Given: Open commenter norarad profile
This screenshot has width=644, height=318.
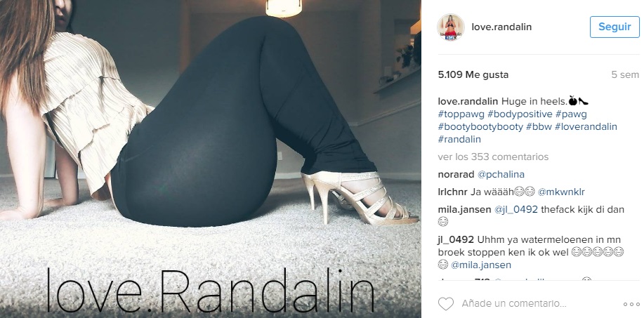Looking at the screenshot, I should (x=456, y=174).
